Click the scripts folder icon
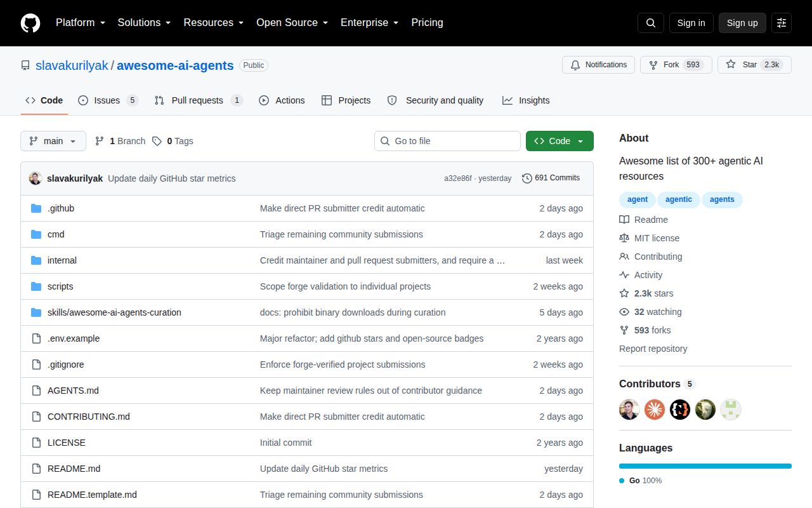The height and width of the screenshot is (508, 812). click(x=36, y=286)
